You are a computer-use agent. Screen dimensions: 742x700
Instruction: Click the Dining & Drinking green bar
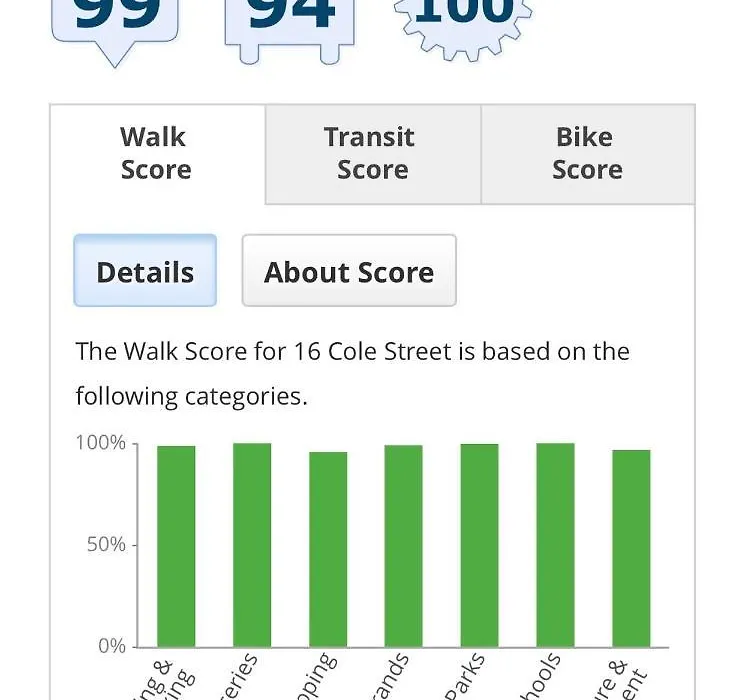point(176,546)
